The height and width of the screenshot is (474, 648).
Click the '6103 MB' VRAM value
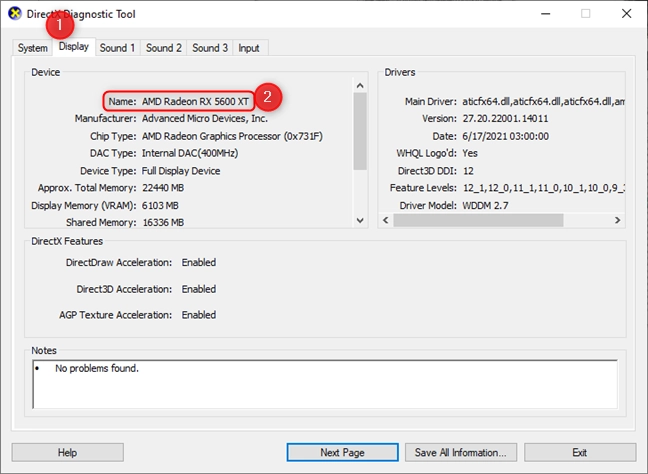point(160,205)
